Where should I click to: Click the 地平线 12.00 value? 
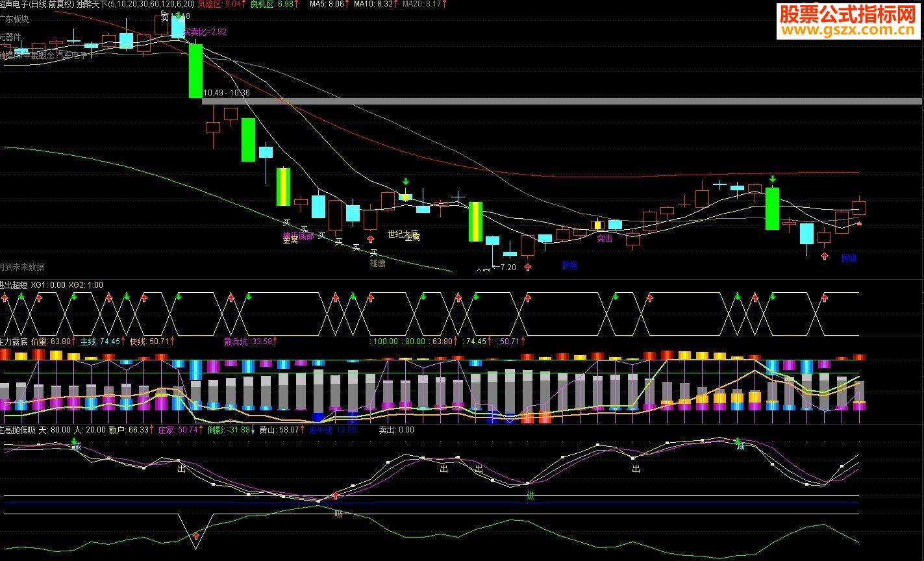(x=333, y=430)
